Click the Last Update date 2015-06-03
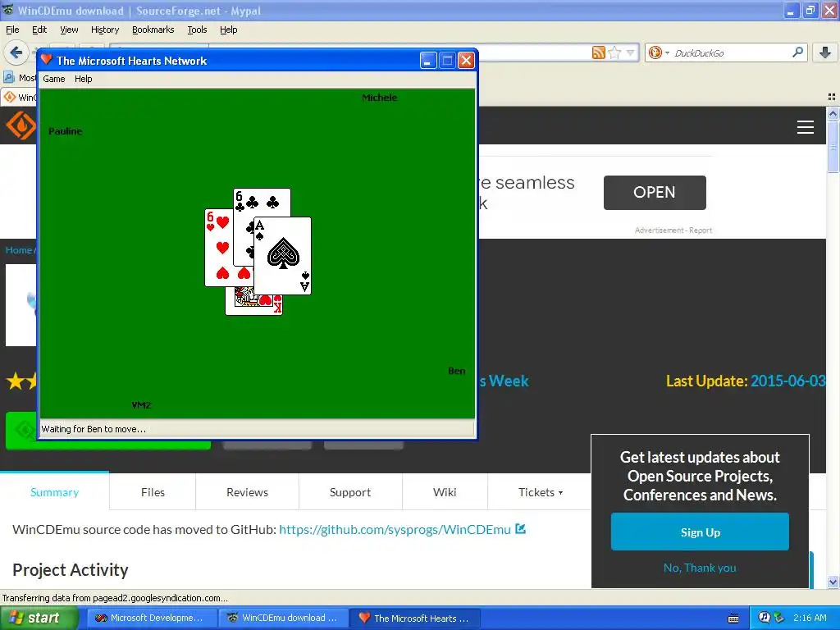Viewport: 840px width, 630px height. [x=788, y=381]
